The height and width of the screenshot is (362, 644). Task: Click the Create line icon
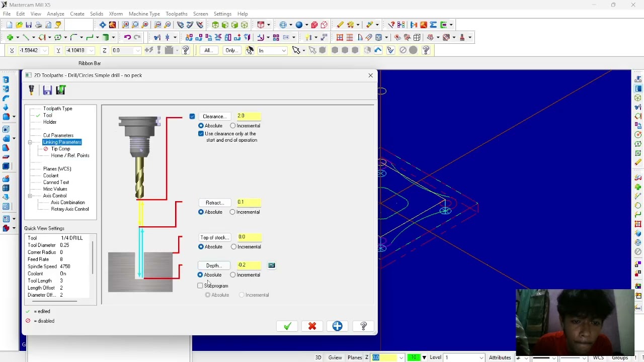26,37
